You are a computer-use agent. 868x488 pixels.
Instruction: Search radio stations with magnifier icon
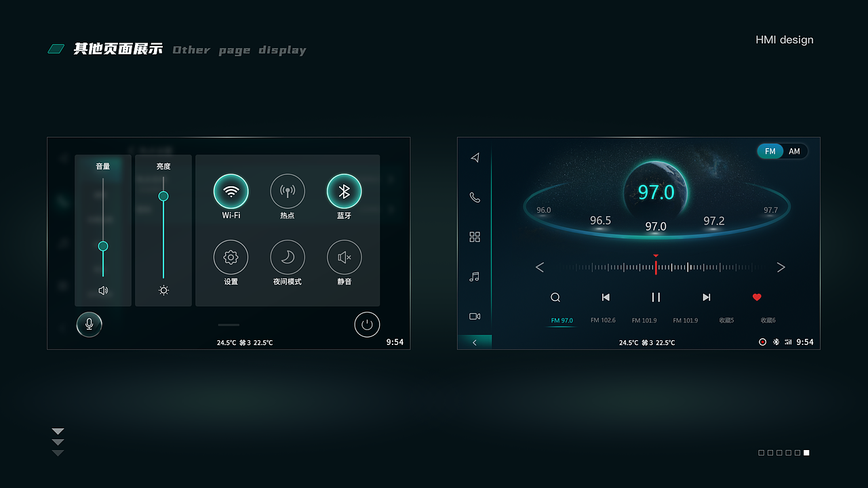(x=555, y=298)
